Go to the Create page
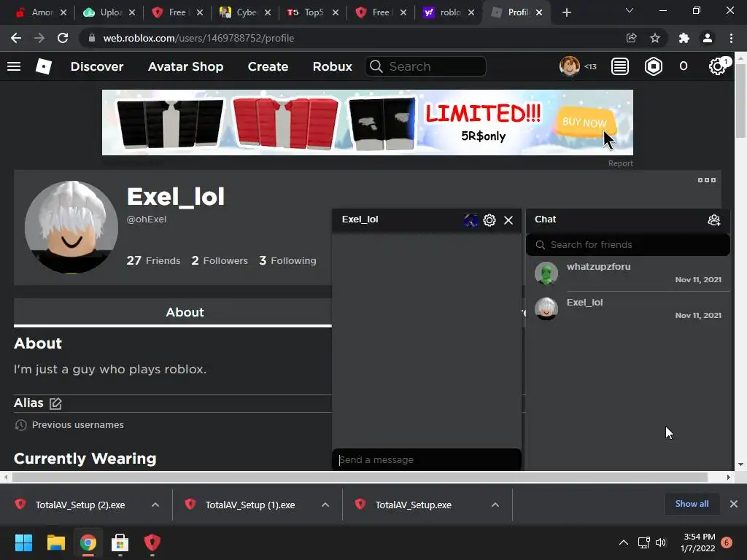The image size is (747, 560). 268,66
